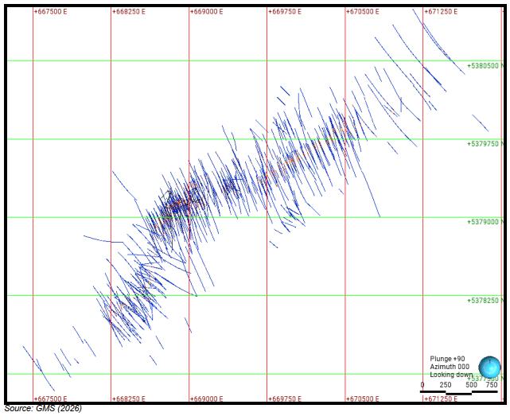This screenshot has height=420, width=510.
Task: Click the '+5380500 N' northing label
Action: coord(485,66)
